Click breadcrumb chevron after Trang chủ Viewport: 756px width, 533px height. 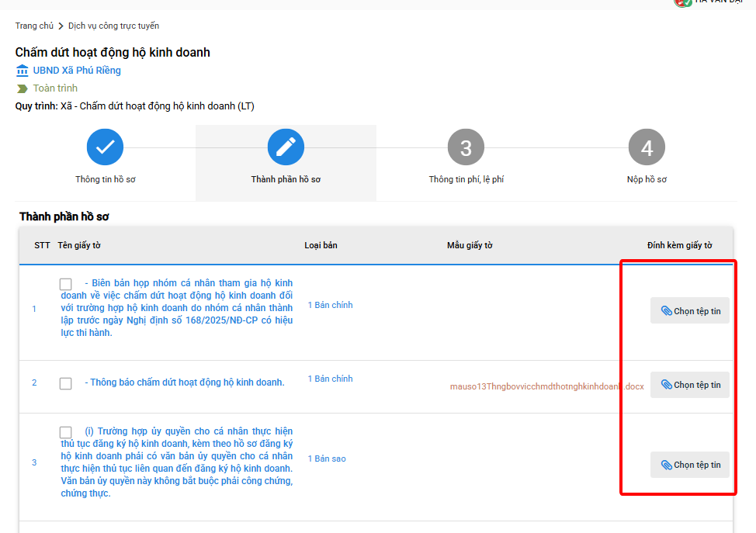tap(61, 26)
